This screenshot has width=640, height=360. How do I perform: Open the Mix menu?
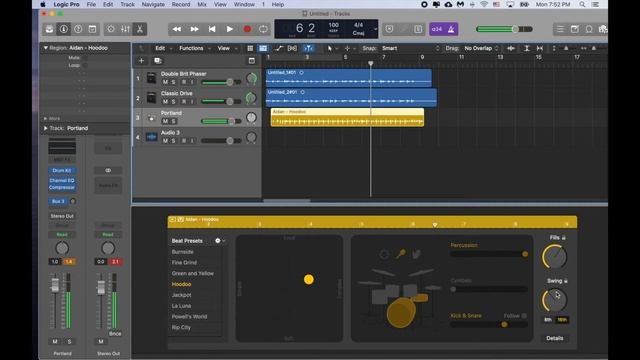point(202,4)
